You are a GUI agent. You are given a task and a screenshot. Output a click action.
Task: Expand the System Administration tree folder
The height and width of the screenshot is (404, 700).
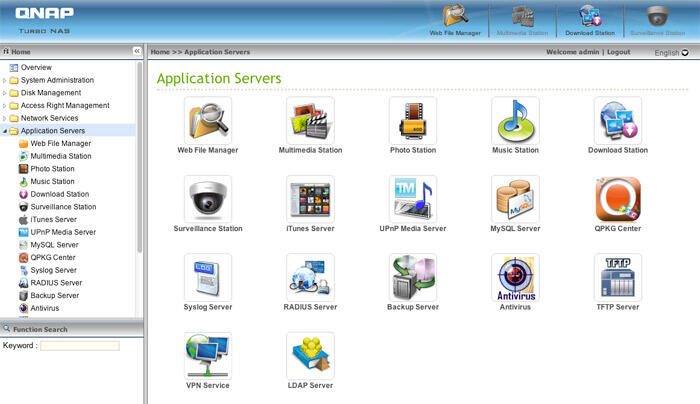click(x=5, y=80)
